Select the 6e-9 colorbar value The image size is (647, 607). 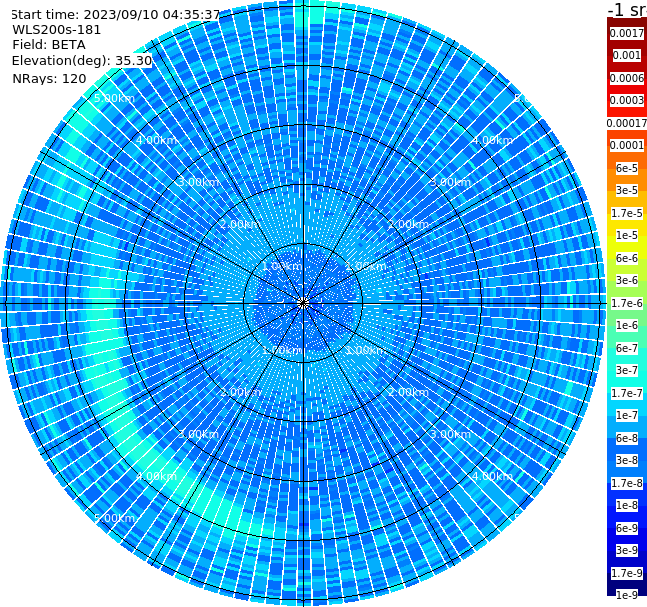627,528
